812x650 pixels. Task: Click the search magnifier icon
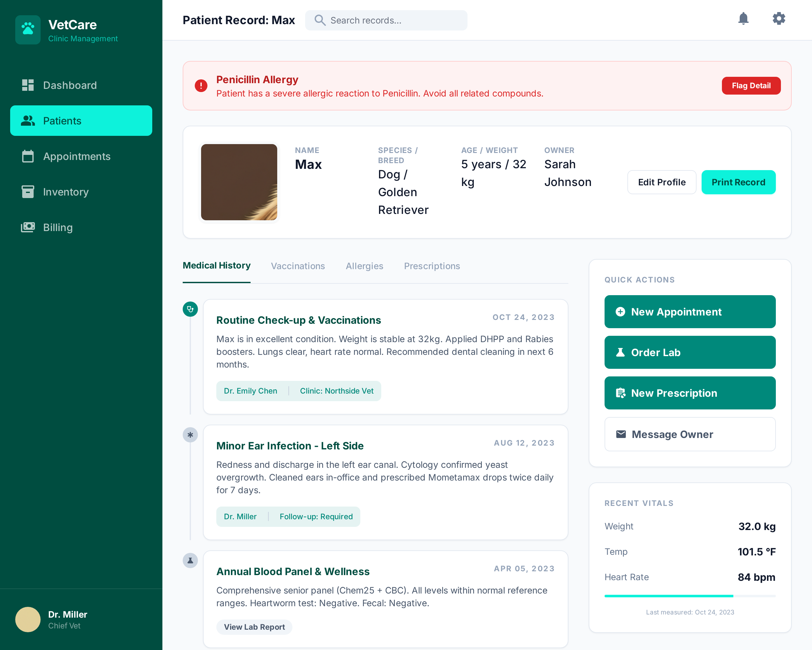coord(320,20)
